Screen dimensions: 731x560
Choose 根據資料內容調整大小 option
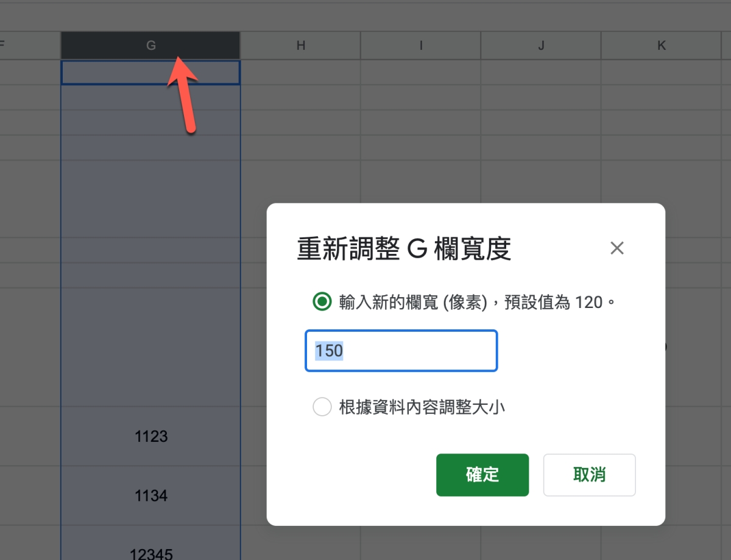coord(322,407)
